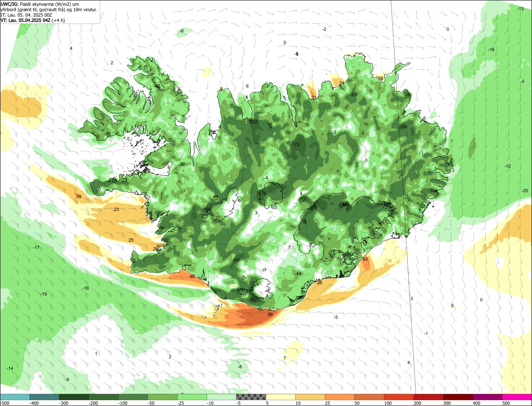Image resolution: width=532 pixels, height=406 pixels.
Task: Click the flux value -14 in the lower-left corner
Action: tap(10, 368)
